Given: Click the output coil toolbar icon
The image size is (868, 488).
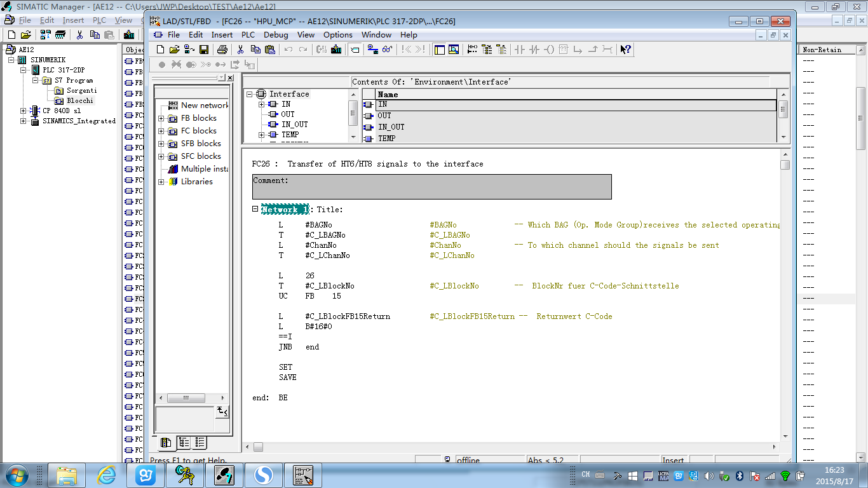Looking at the screenshot, I should tap(550, 50).
